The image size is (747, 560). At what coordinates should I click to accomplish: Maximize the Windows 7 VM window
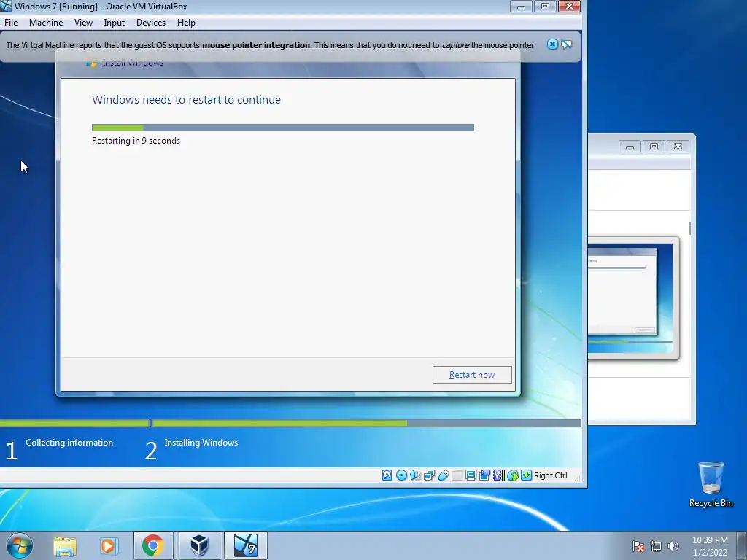[545, 6]
